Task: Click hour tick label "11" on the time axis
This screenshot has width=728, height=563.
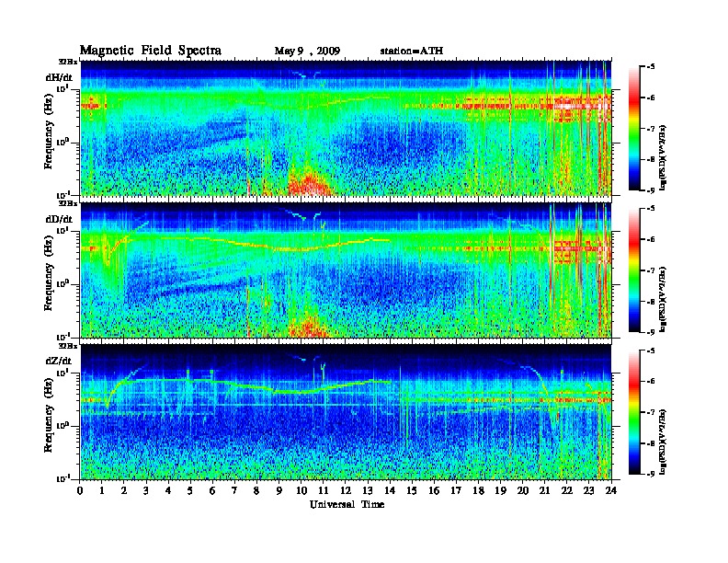Action: pyautogui.click(x=324, y=490)
